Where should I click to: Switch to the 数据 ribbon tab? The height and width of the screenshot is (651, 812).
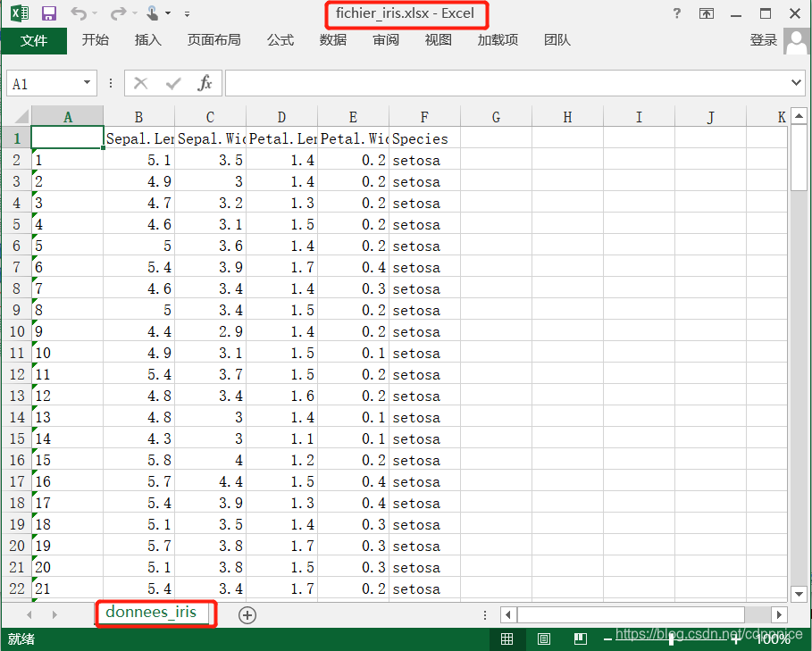[x=332, y=40]
